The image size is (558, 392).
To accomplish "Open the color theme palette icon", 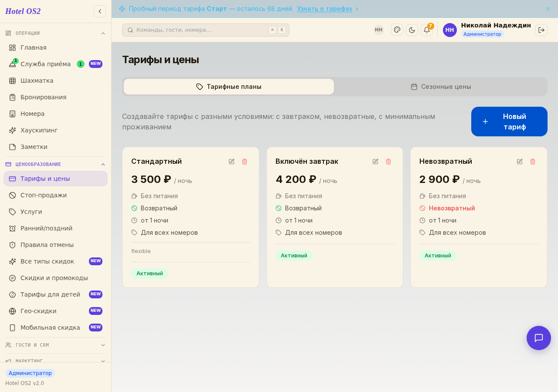I will [x=397, y=30].
